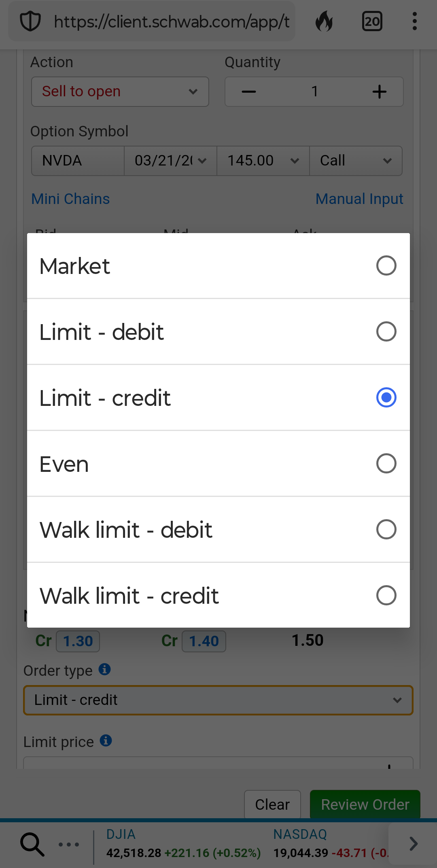Image resolution: width=437 pixels, height=868 pixels.
Task: Open the symbol search magnifier
Action: tap(32, 844)
